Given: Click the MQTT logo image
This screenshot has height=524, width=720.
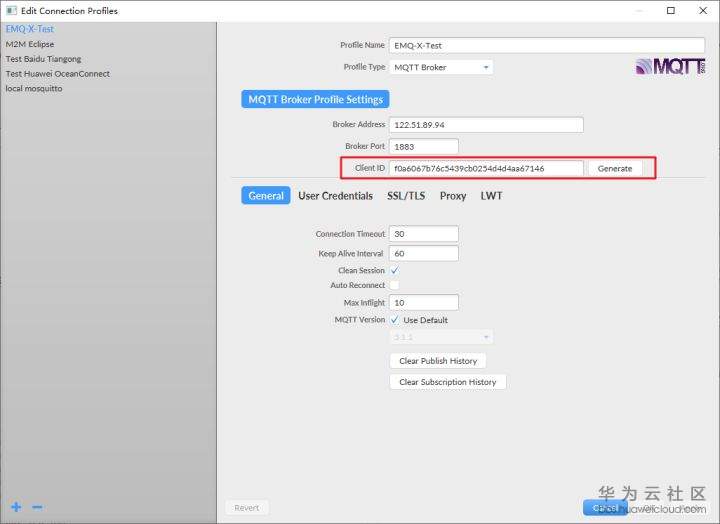Looking at the screenshot, I should point(670,67).
